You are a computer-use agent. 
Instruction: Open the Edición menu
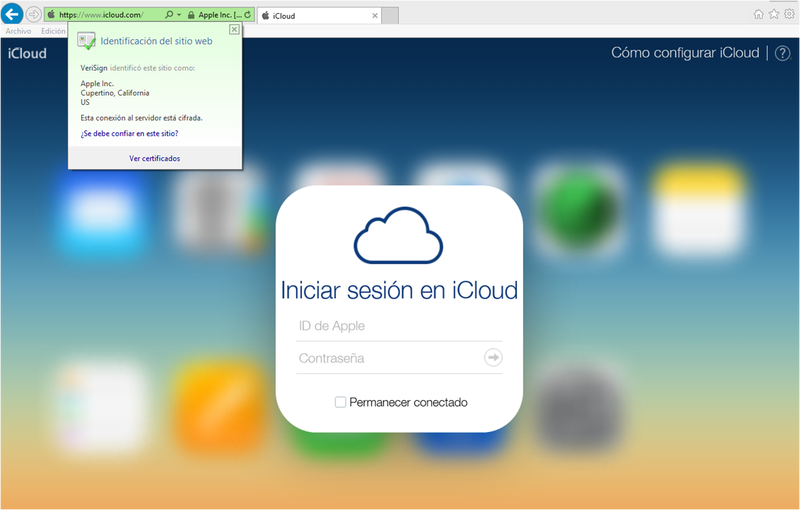pos(54,31)
